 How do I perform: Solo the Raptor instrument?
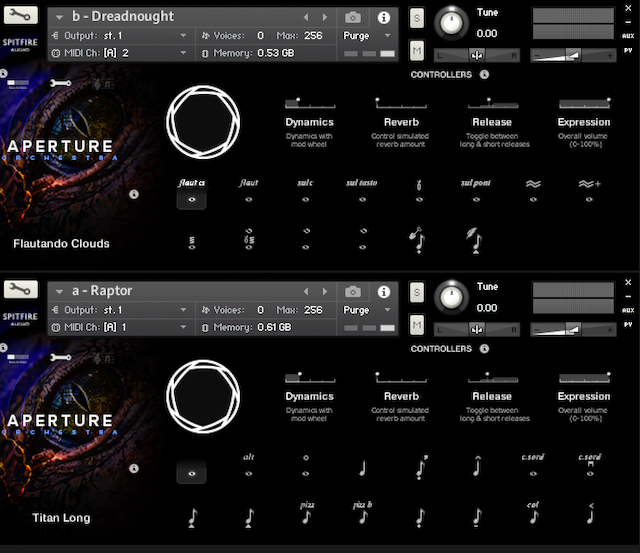pos(416,293)
